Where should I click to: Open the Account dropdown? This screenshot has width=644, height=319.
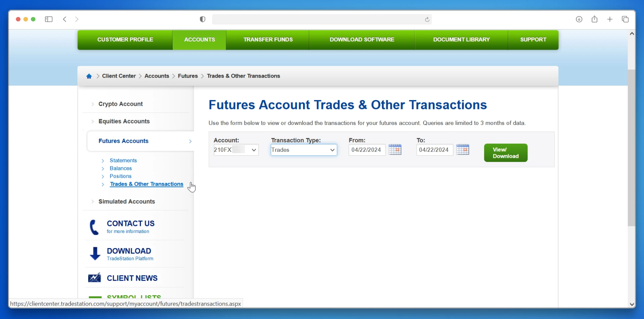pyautogui.click(x=236, y=150)
